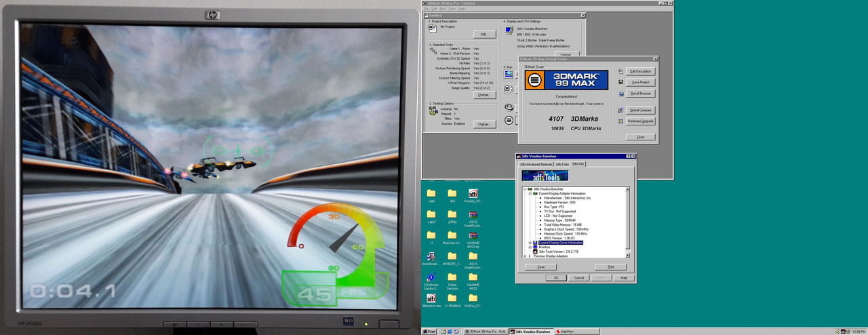Click the Project Description document icon
This screenshot has width=868, height=335.
click(432, 28)
